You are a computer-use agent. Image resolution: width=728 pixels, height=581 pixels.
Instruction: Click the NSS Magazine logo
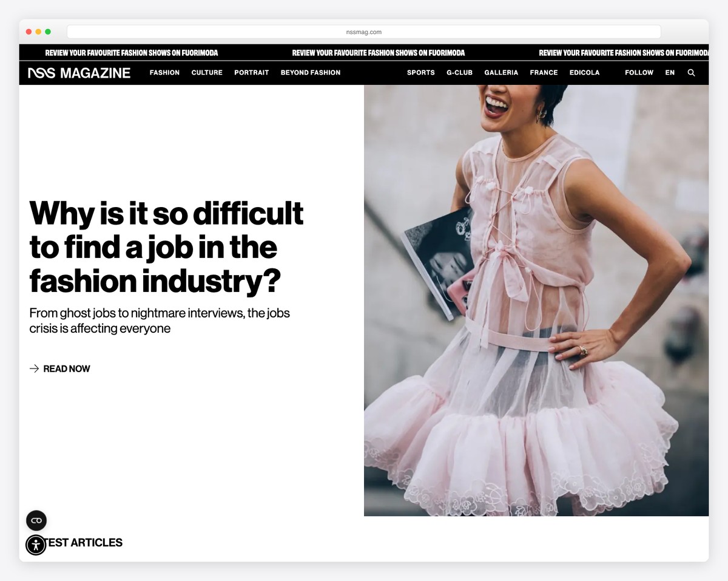pos(79,73)
